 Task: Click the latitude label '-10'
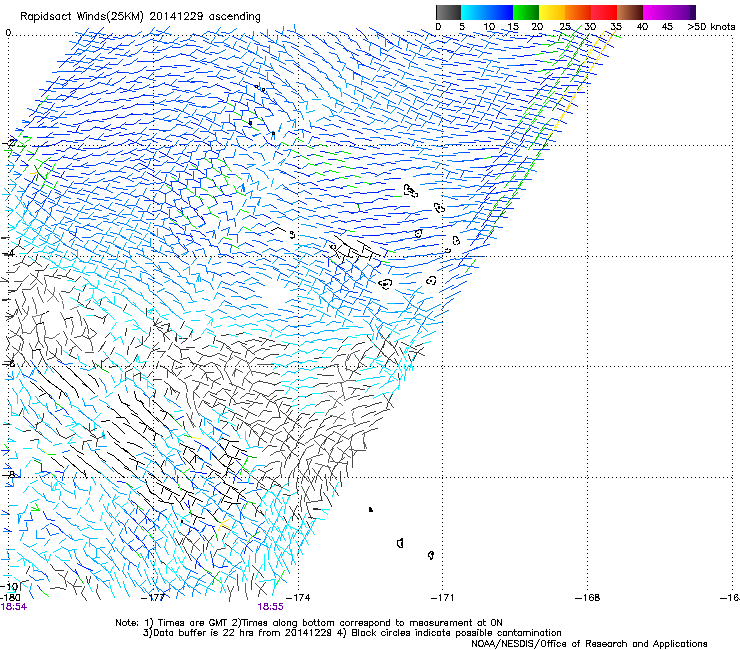tap(10, 587)
